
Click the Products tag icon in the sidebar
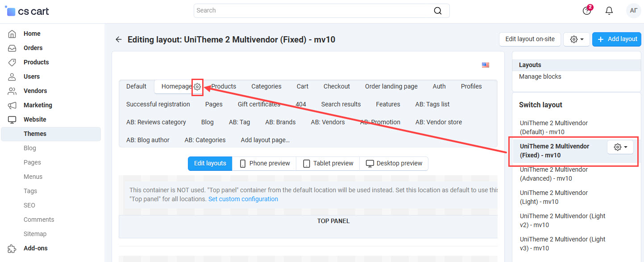(12, 62)
